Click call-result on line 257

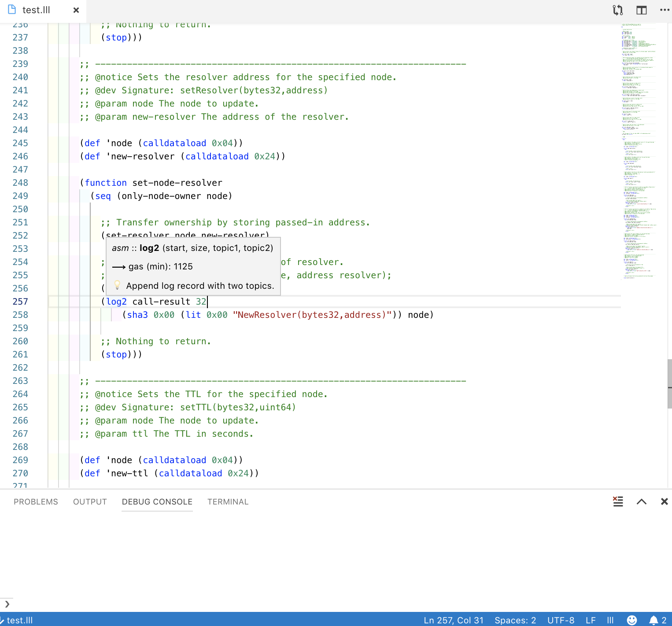[x=161, y=302]
